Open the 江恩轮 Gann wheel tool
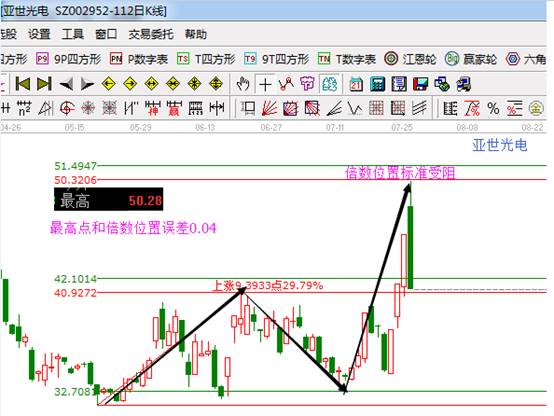This screenshot has height=416, width=554. tap(411, 59)
